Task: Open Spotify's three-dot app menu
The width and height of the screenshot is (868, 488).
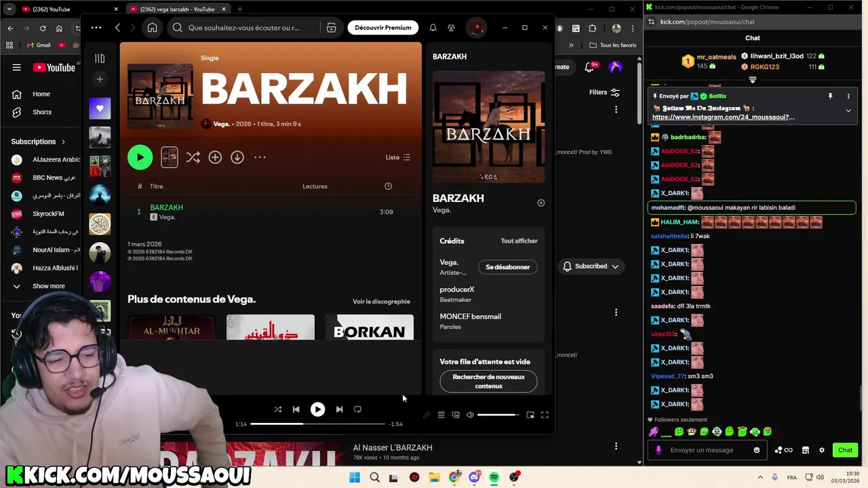Action: pos(96,28)
